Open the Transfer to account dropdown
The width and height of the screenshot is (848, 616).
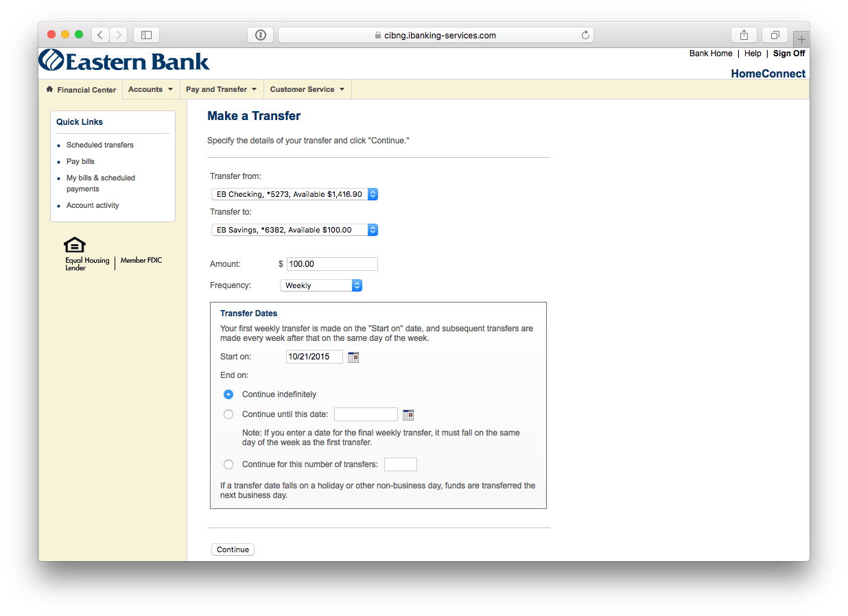pyautogui.click(x=295, y=230)
